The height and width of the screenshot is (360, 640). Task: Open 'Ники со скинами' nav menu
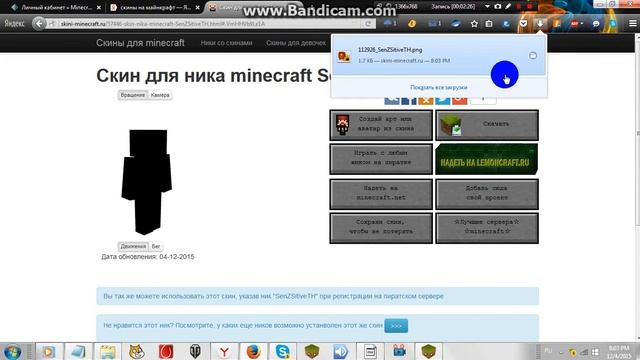tap(226, 43)
